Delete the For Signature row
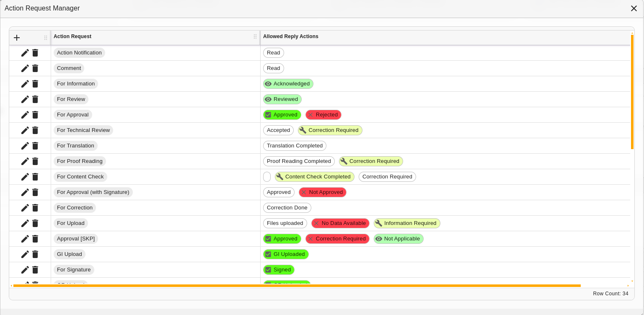The height and width of the screenshot is (315, 644). (x=35, y=270)
